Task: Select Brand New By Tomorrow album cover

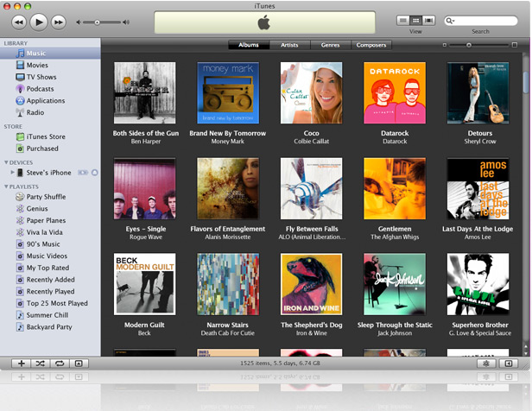Action: (x=228, y=92)
